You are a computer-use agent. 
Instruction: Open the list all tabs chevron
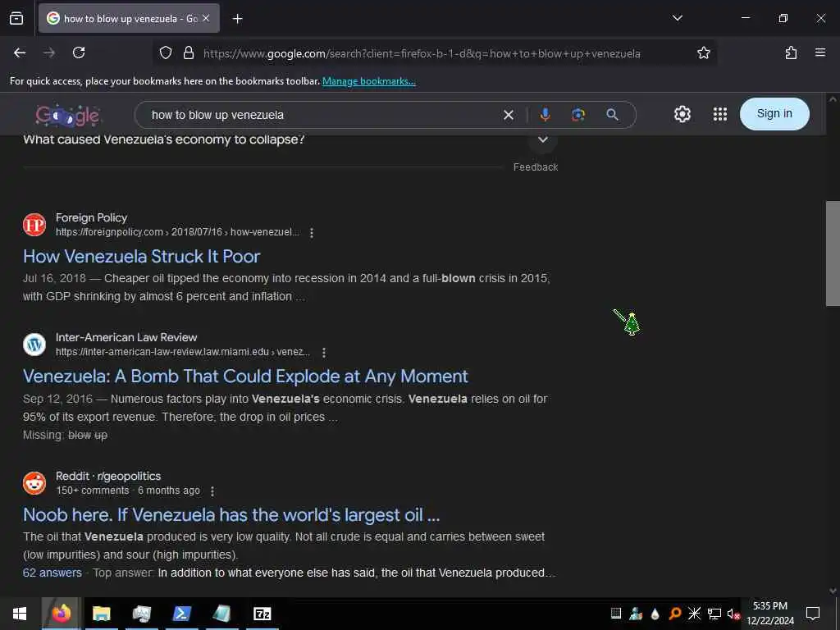(677, 18)
